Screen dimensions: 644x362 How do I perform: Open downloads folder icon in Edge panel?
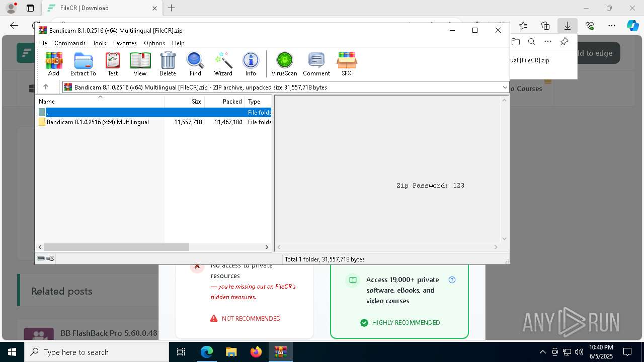click(516, 42)
